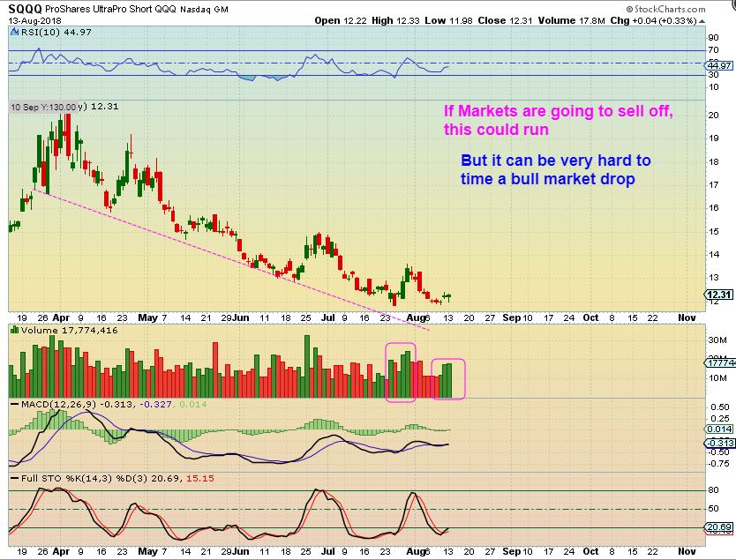Click the MACD(12,26,9) indicator label

[58, 404]
